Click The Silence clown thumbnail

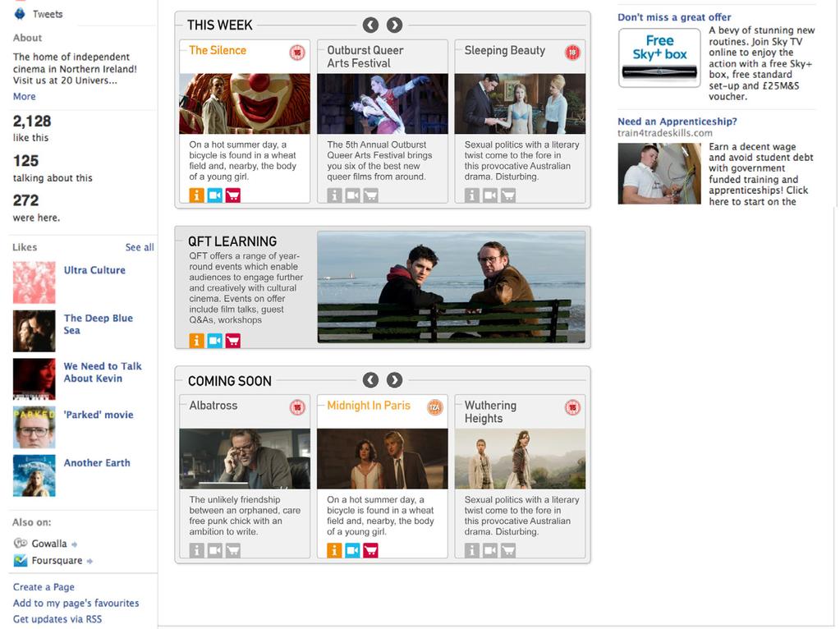[x=245, y=104]
